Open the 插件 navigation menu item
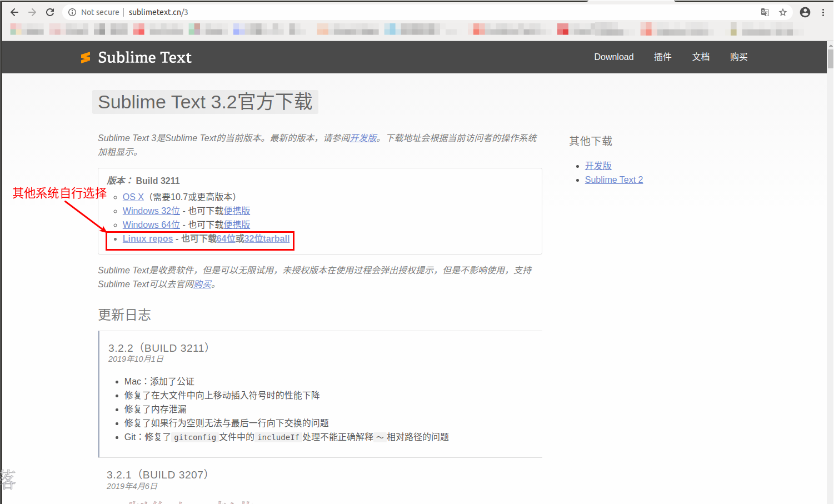 (662, 57)
